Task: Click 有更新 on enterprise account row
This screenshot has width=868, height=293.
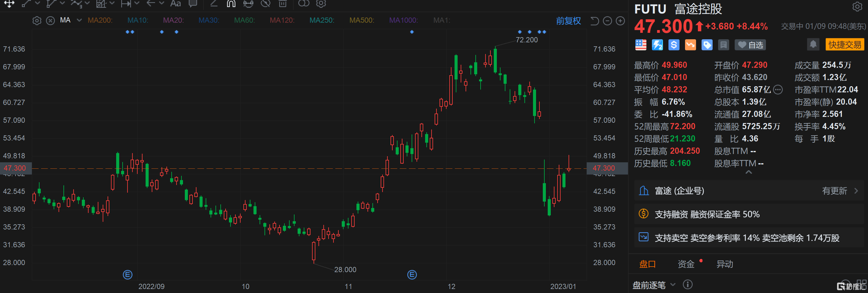Action: 834,191
